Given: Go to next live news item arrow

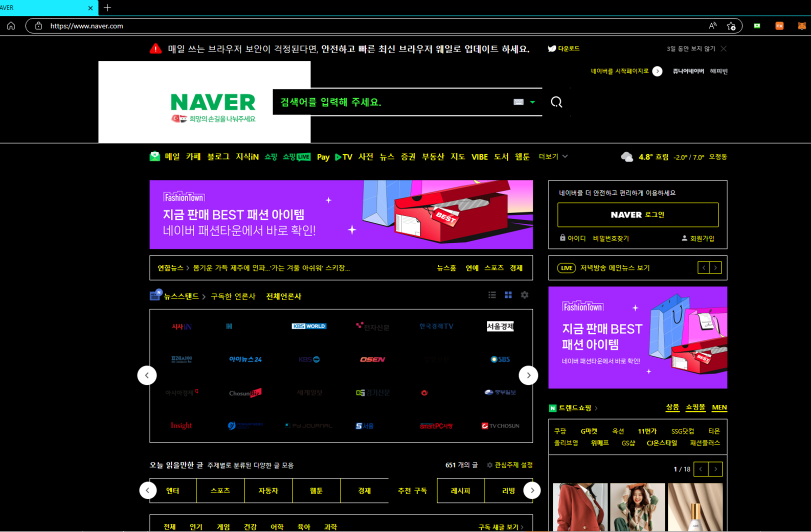Looking at the screenshot, I should (715, 268).
